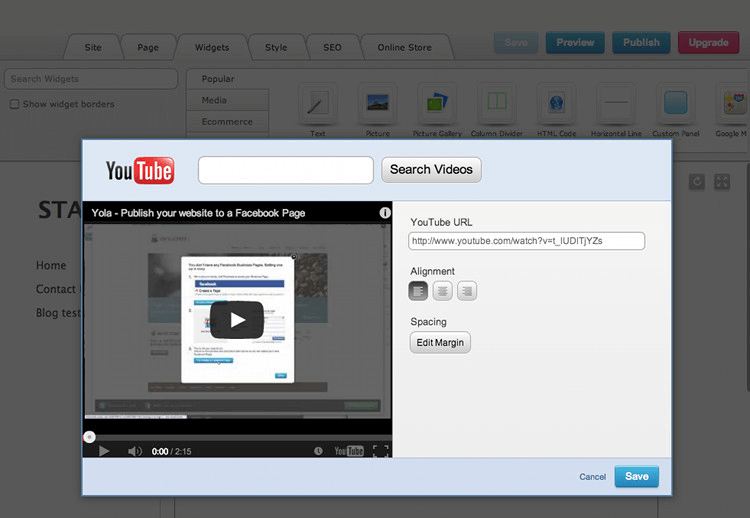Open the SEO tab

tap(332, 47)
